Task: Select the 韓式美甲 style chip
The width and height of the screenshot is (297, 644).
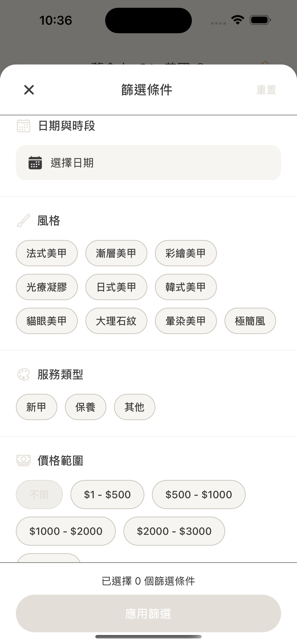Action: click(186, 287)
